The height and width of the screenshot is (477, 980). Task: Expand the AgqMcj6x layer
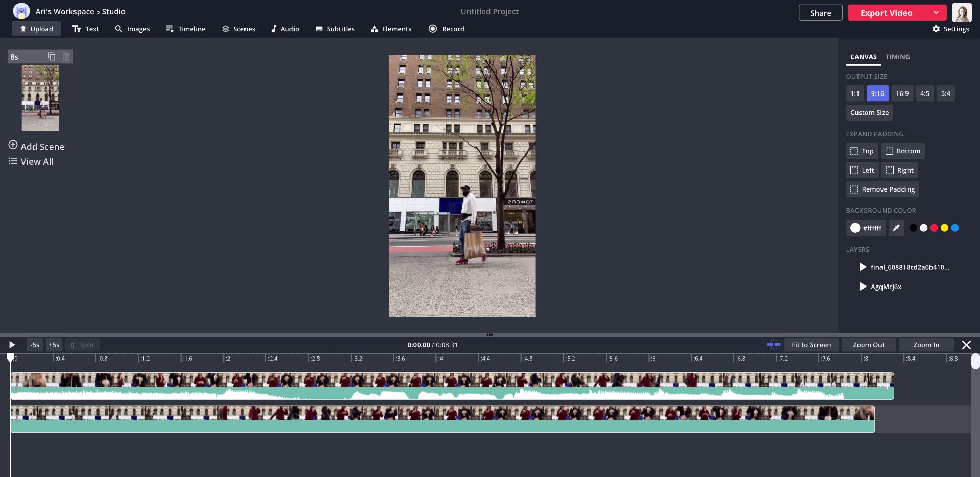863,287
